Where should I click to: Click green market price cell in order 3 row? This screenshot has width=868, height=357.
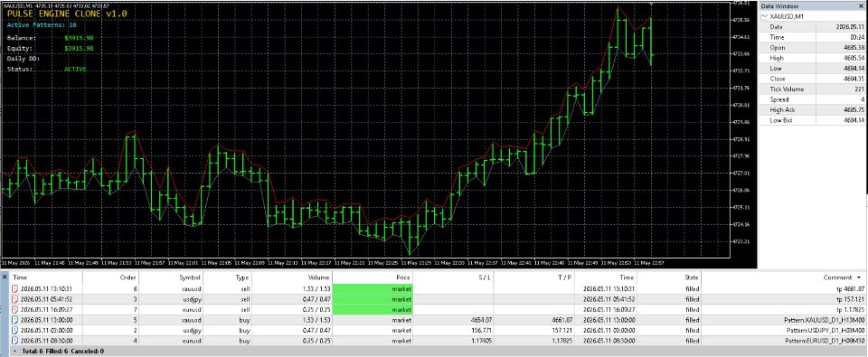pos(373,299)
